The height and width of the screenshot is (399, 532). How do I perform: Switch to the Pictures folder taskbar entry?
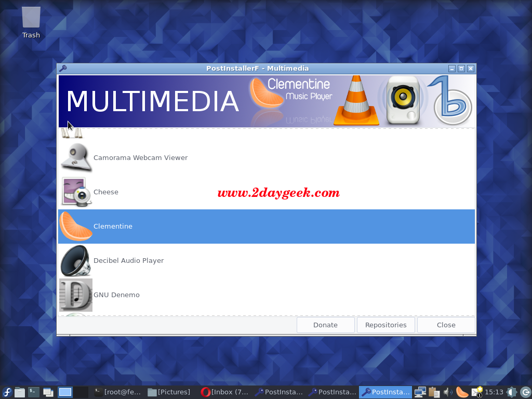(170, 392)
